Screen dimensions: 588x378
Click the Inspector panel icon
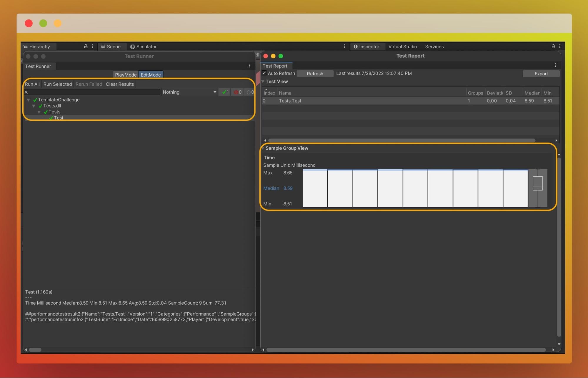[355, 46]
